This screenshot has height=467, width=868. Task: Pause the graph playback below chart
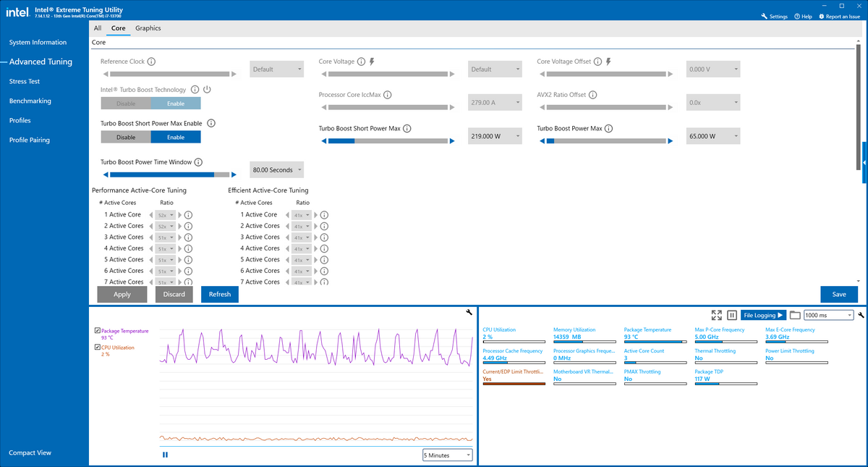coord(165,455)
